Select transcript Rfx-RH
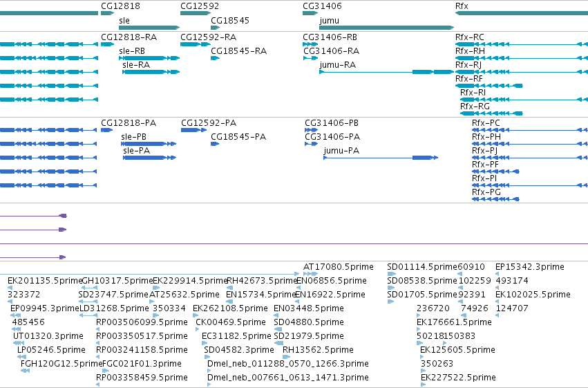588x388 pixels. tap(470, 50)
